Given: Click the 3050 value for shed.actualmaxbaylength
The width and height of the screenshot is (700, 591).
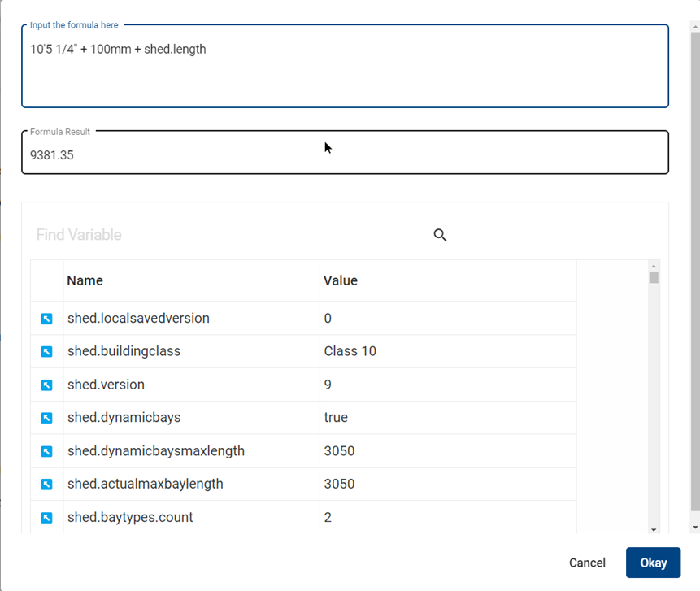Looking at the screenshot, I should (448, 485).
